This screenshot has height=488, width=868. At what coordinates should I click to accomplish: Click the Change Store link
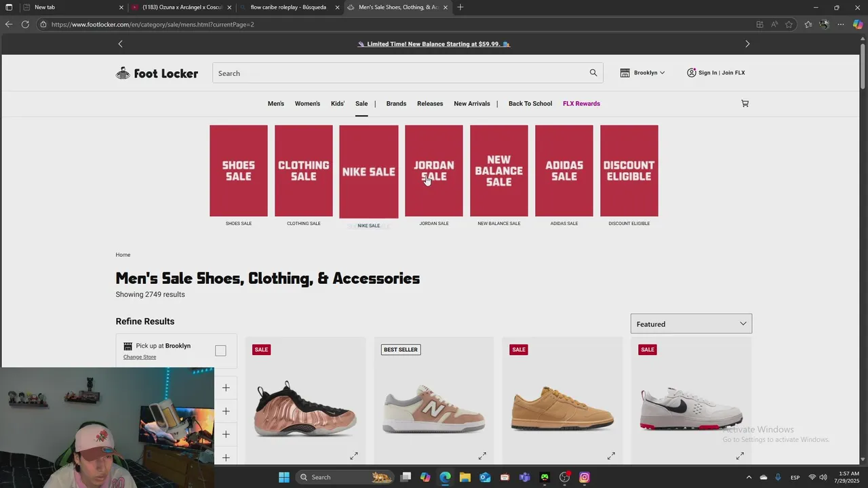pos(140,357)
